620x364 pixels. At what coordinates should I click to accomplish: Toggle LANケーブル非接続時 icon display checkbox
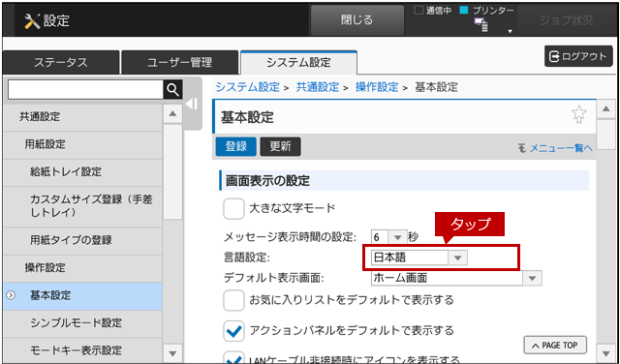(x=233, y=357)
